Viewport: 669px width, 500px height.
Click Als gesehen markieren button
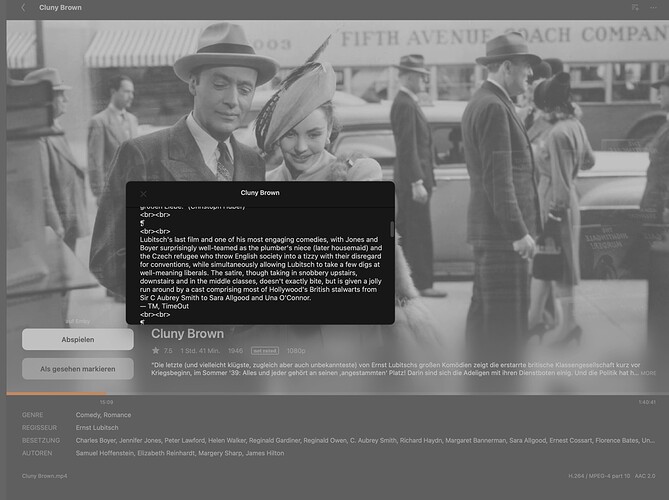(78, 369)
